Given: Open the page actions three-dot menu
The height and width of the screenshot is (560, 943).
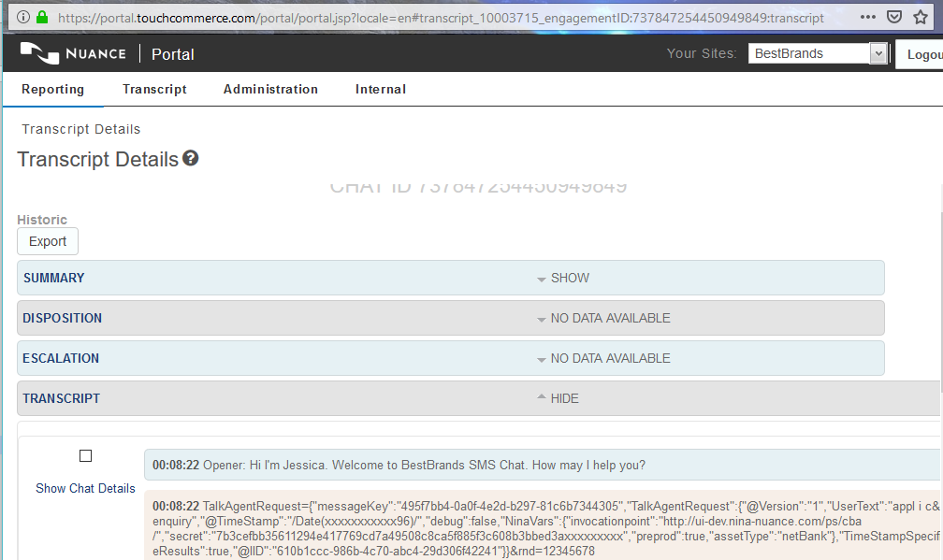Looking at the screenshot, I should (x=867, y=17).
